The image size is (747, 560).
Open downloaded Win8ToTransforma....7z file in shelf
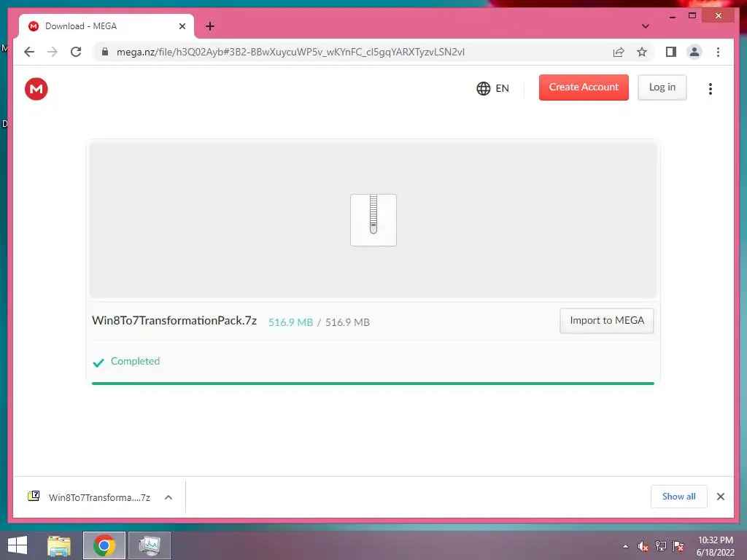pos(99,497)
